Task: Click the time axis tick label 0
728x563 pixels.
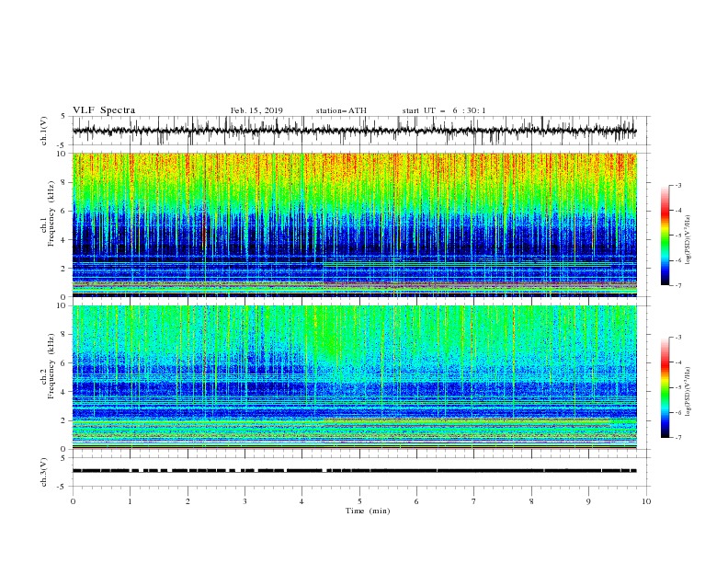Action: tap(73, 501)
